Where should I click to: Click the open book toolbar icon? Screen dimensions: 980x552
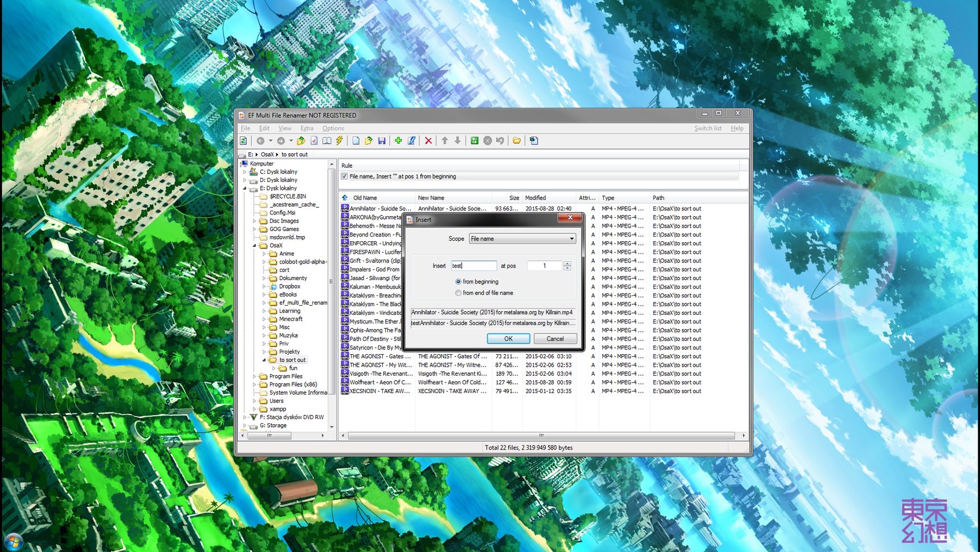pos(327,141)
